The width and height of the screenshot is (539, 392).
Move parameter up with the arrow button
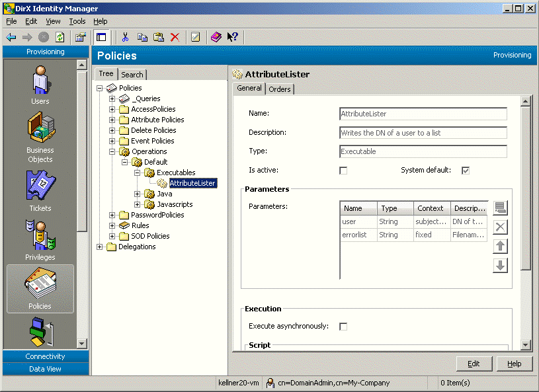(500, 245)
